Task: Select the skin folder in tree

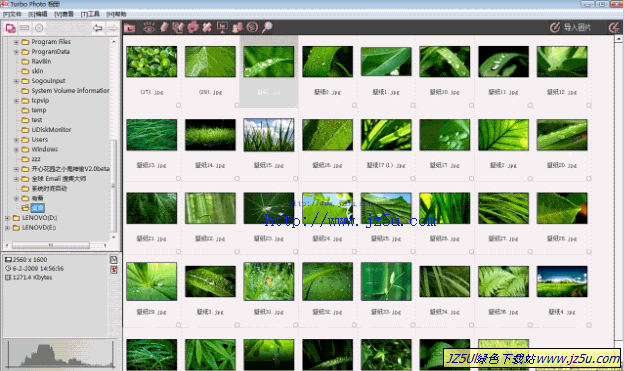Action: coord(37,71)
